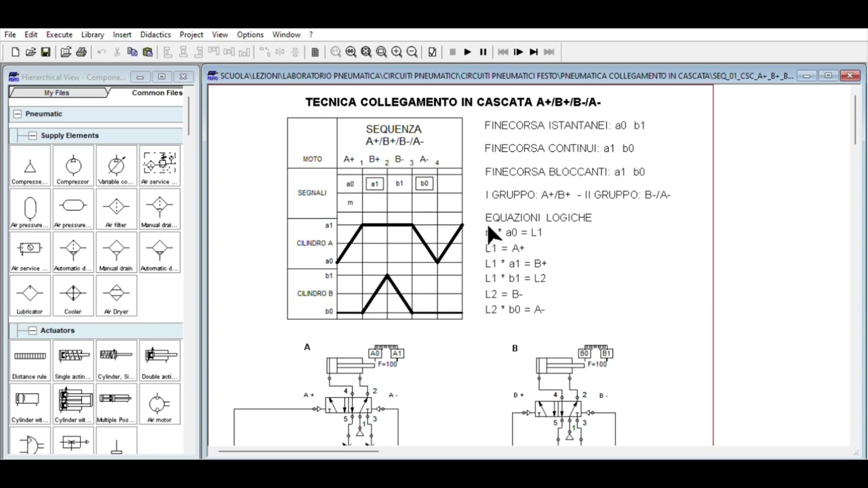Choose the Single acting cylinder component
Viewport: 868px width, 488px height.
73,361
